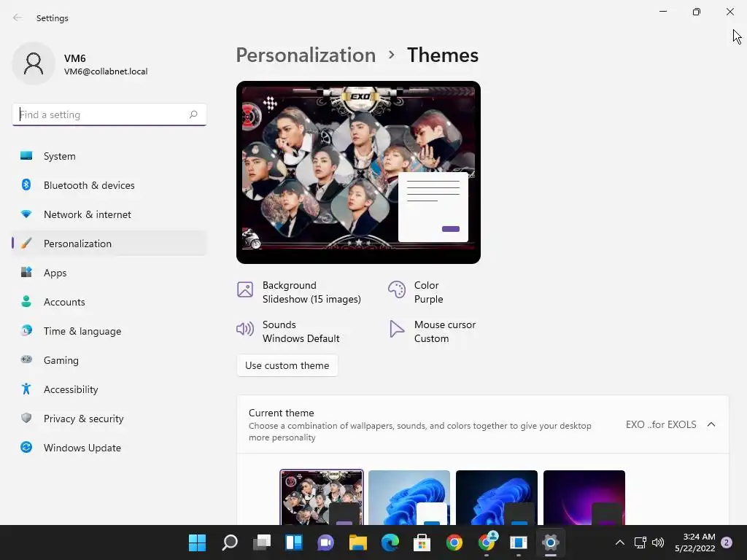Go to Network & internet settings
747x560 pixels.
[x=109, y=214]
